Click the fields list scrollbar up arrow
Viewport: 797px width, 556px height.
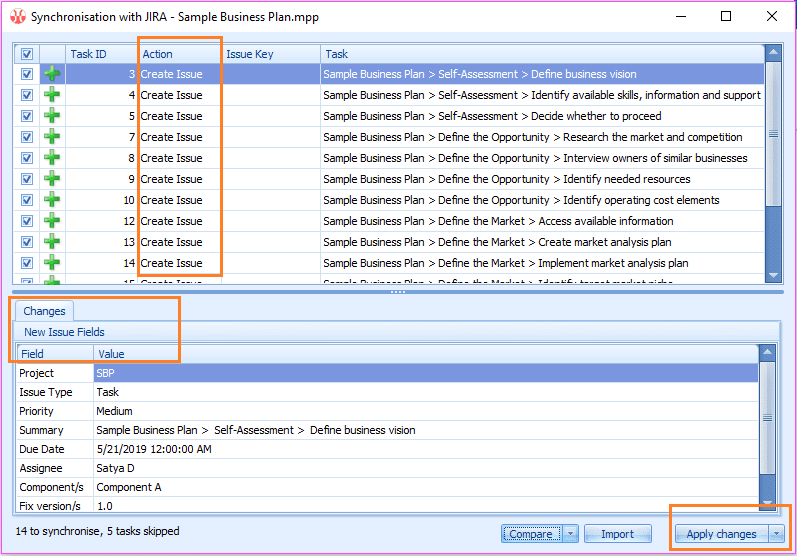pyautogui.click(x=767, y=352)
